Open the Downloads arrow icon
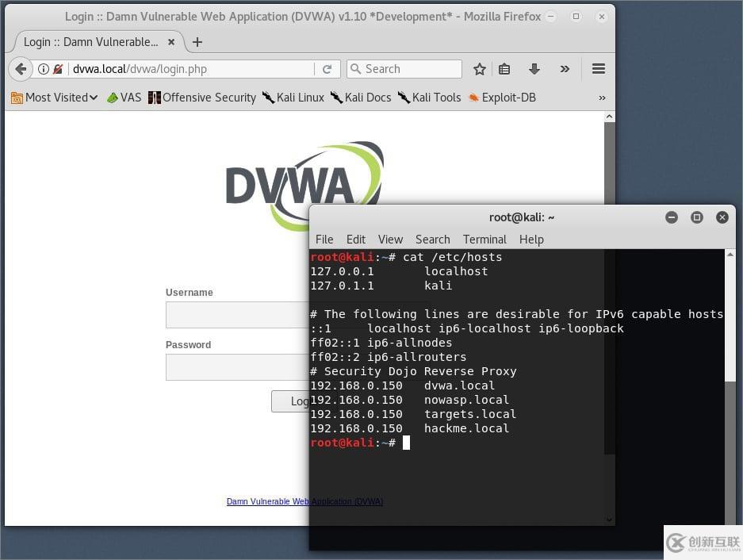 pyautogui.click(x=534, y=69)
